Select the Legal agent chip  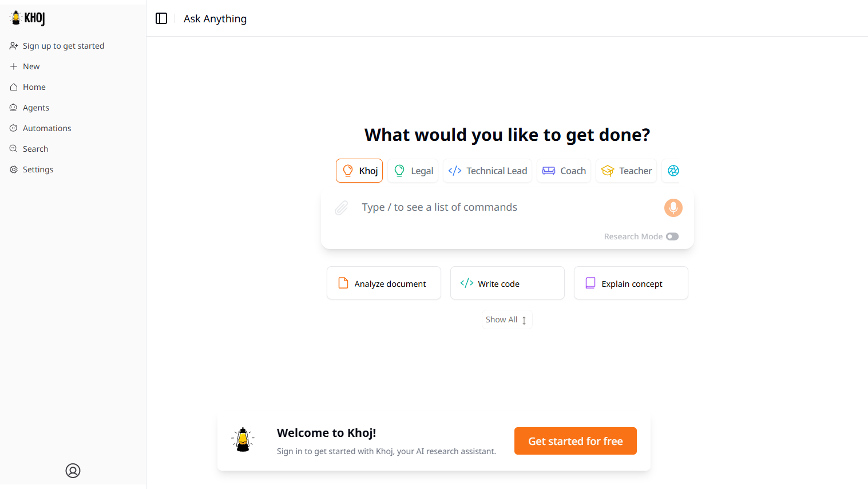(x=413, y=171)
